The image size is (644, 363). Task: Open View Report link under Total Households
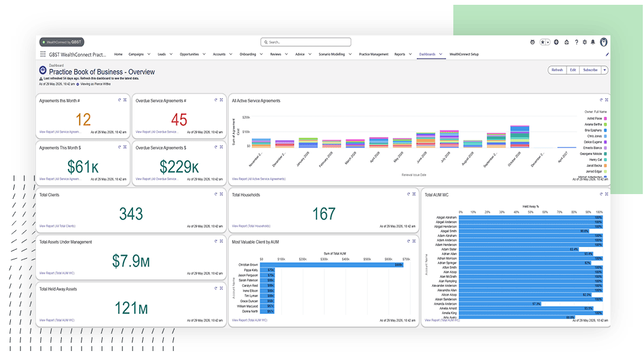coord(251,226)
